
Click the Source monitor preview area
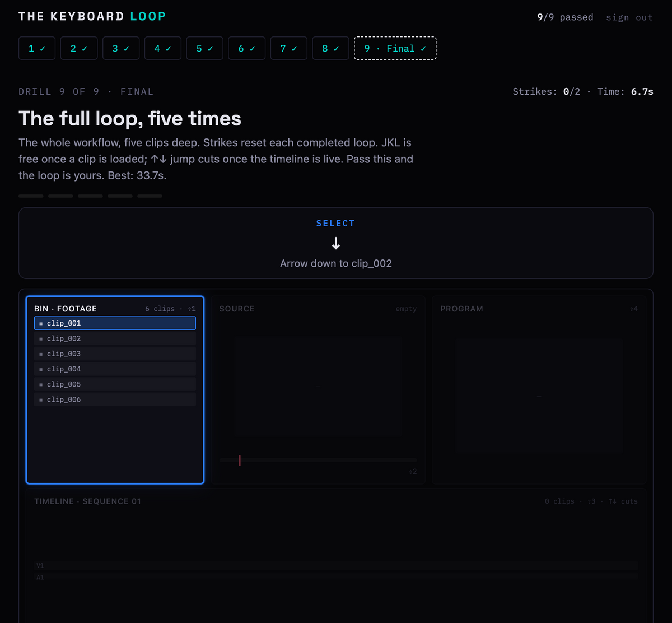(x=318, y=387)
